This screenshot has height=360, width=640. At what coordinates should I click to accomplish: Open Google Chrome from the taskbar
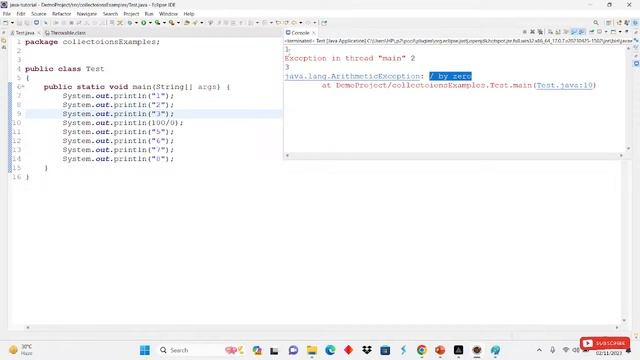(x=422, y=350)
